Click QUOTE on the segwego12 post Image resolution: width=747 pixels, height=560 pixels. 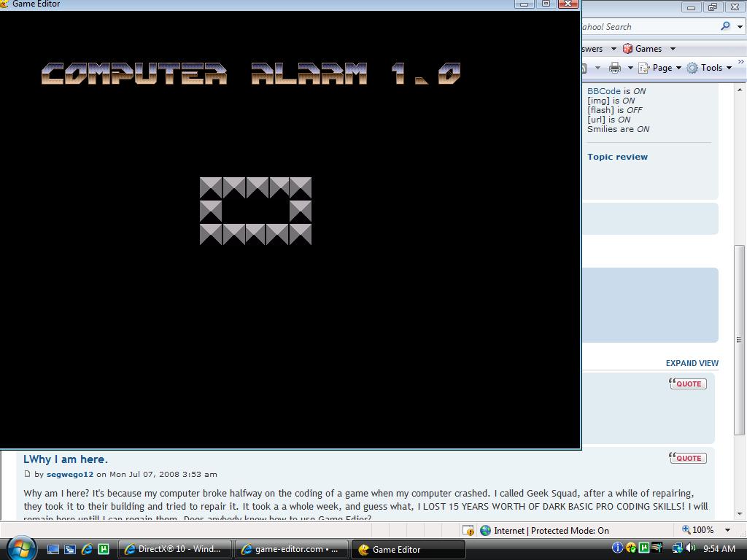click(687, 458)
